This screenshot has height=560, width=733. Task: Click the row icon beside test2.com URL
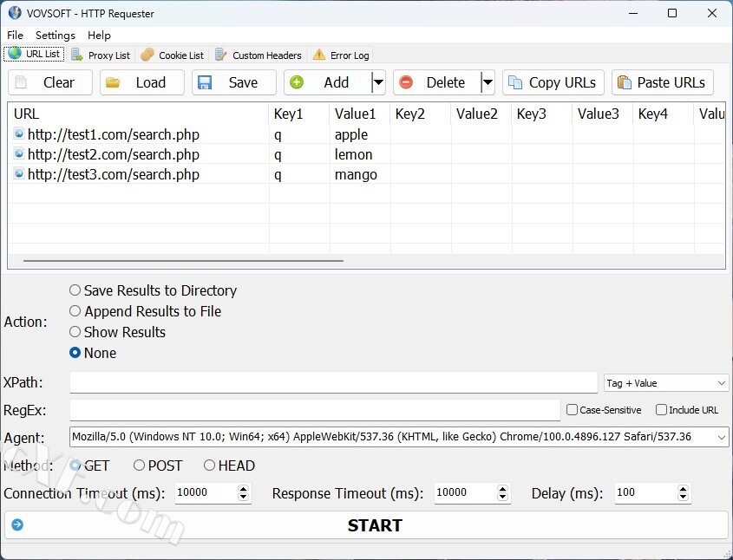[x=19, y=153]
